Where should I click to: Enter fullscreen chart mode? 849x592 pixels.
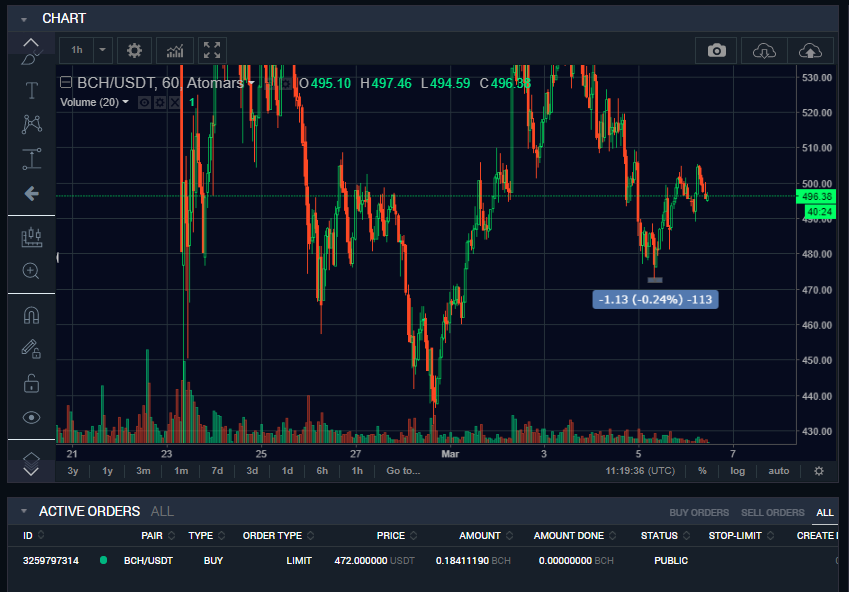212,51
